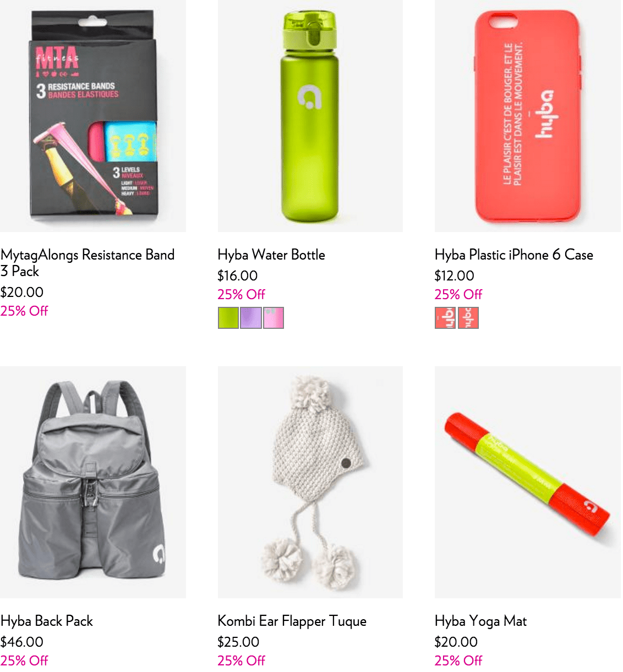Screen dimensions: 623x672
Task: Choose the purple water bottle color swatch
Action: pyautogui.click(x=251, y=318)
